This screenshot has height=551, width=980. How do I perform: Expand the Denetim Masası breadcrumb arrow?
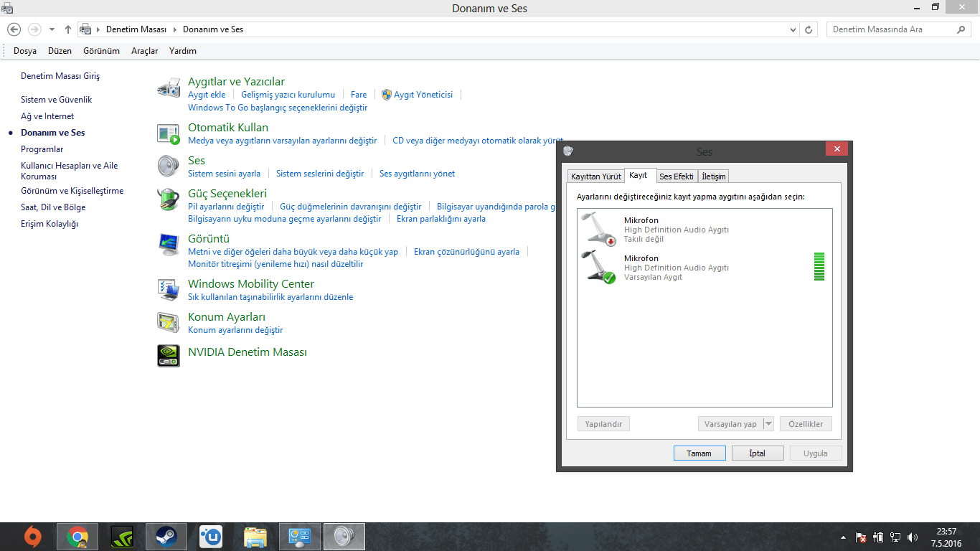[x=174, y=29]
